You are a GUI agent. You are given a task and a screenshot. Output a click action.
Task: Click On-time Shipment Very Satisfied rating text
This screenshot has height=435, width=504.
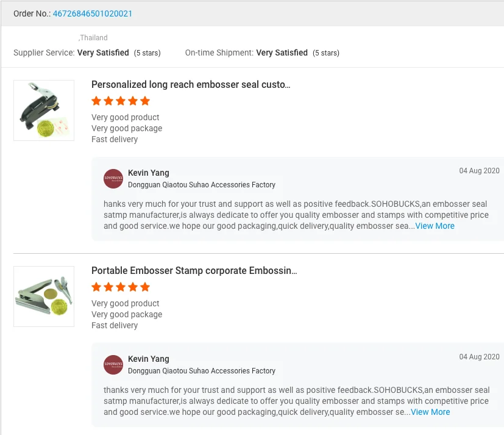282,53
